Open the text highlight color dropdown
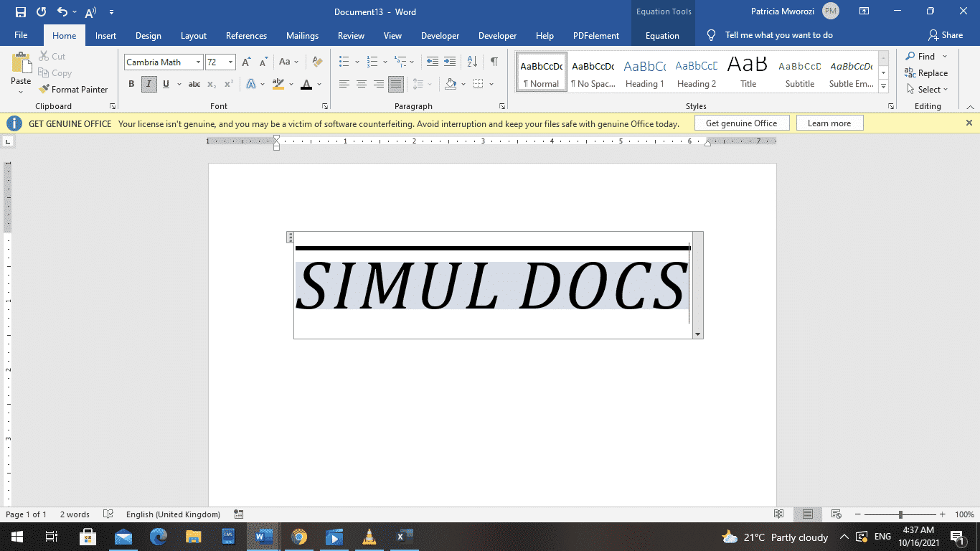 pyautogui.click(x=290, y=84)
